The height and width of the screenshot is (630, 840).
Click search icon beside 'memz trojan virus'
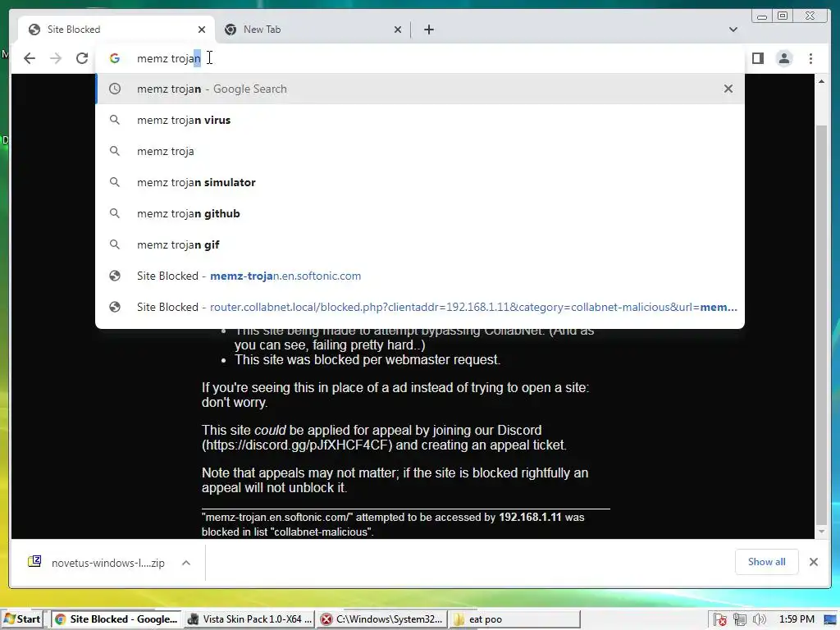(x=115, y=120)
